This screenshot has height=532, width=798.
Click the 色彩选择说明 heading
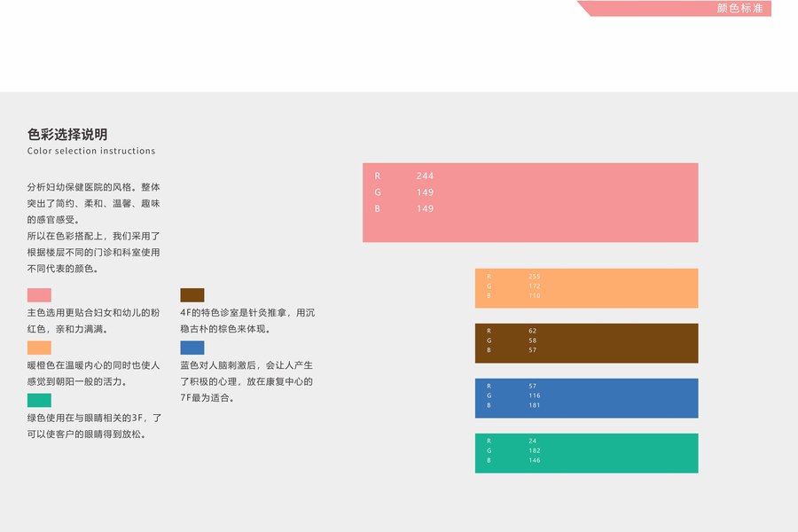pyautogui.click(x=67, y=135)
